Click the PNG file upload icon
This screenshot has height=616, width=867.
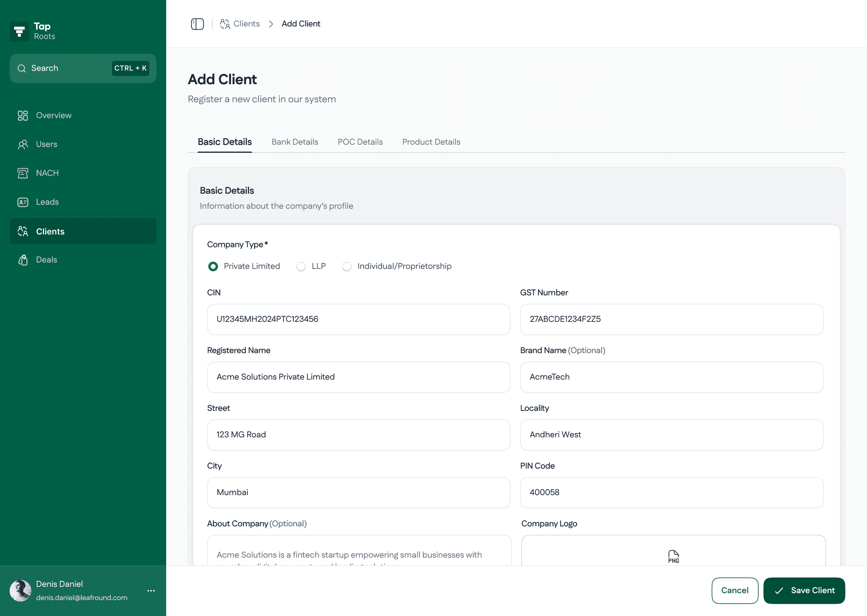[x=673, y=556]
